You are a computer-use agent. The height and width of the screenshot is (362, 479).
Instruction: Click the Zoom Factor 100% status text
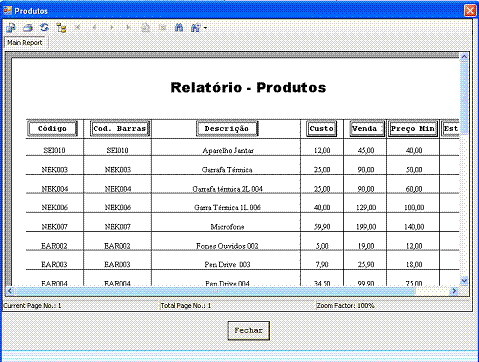(345, 305)
